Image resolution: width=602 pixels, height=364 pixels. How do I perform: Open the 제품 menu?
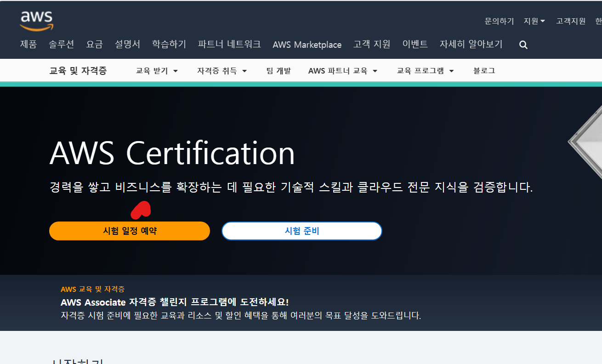click(28, 44)
